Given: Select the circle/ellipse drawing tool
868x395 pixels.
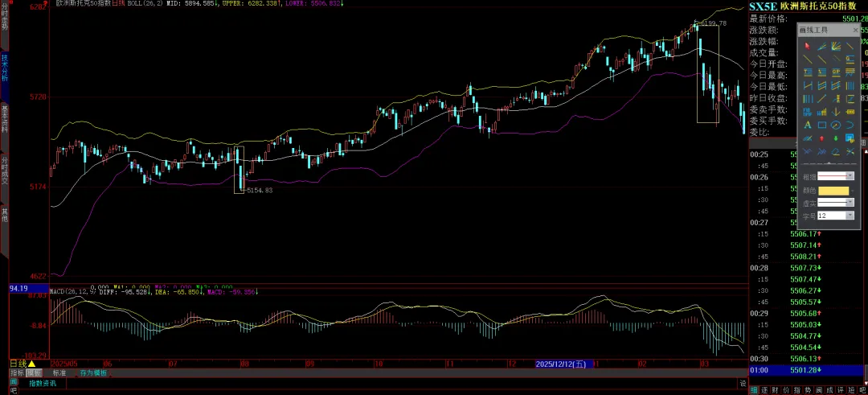Looking at the screenshot, I should (x=835, y=124).
